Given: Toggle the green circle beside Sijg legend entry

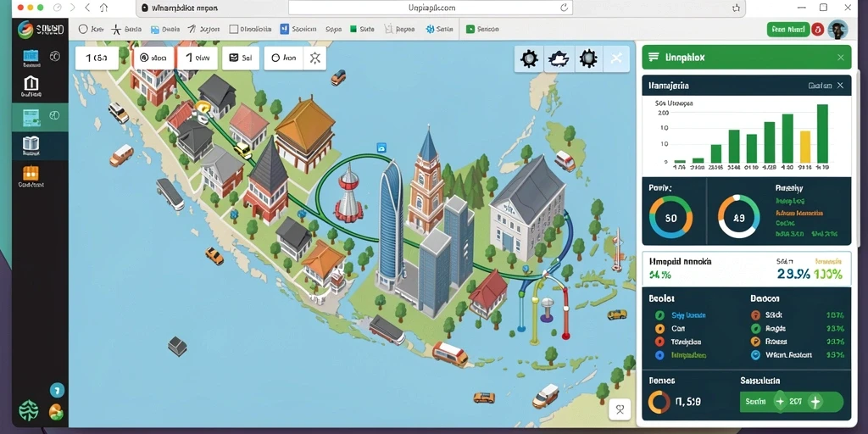Looking at the screenshot, I should tap(659, 315).
